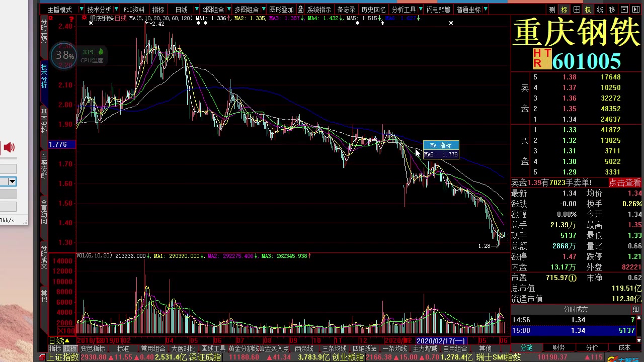
Task: Select the 其他 side tab
Action: [44, 296]
